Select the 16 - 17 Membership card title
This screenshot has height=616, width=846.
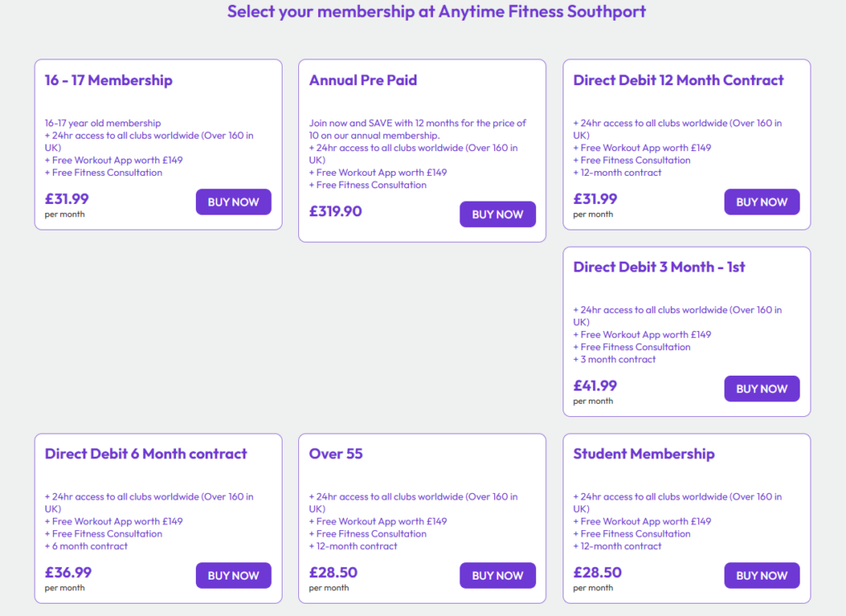(x=107, y=80)
